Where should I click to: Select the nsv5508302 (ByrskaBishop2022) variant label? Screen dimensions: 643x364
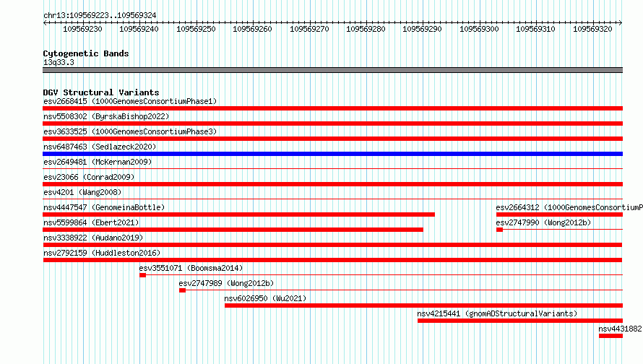click(x=106, y=116)
